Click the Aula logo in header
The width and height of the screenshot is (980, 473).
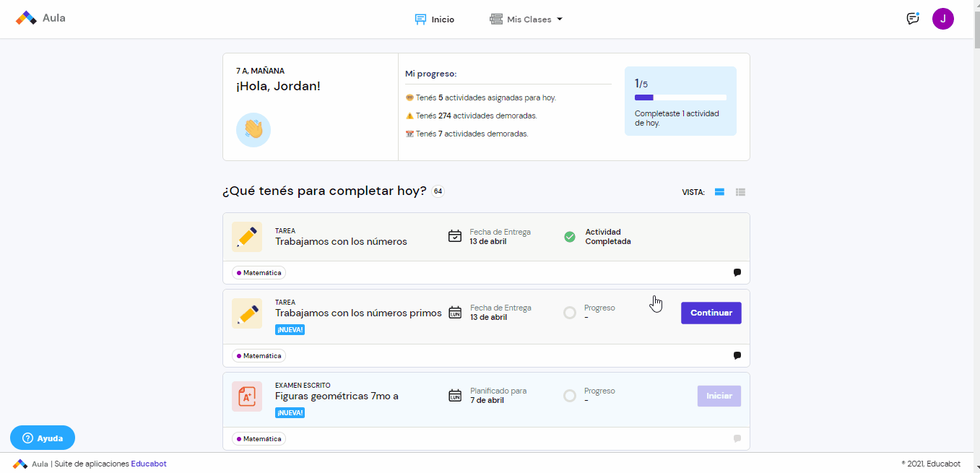(x=41, y=18)
